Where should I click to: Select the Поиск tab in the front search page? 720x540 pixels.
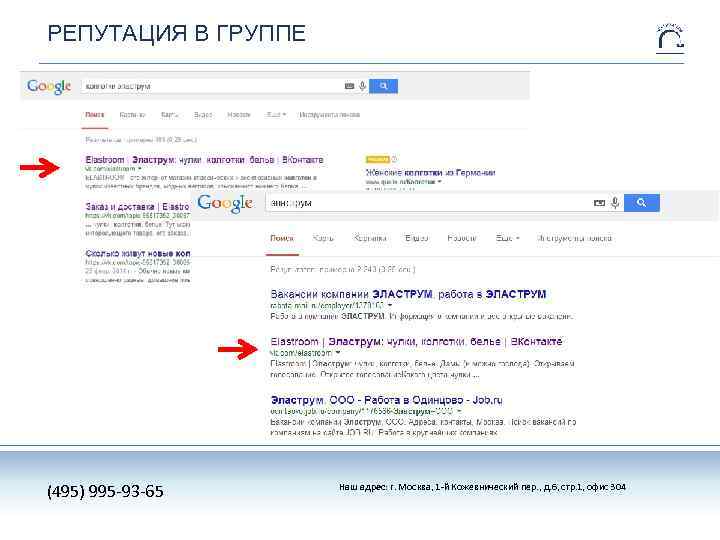282,238
